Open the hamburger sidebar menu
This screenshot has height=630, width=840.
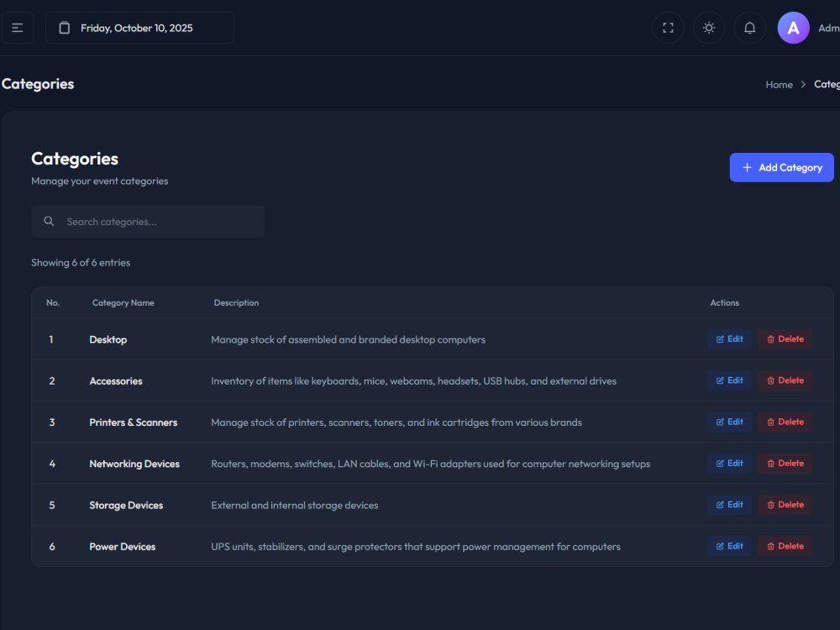(18, 28)
